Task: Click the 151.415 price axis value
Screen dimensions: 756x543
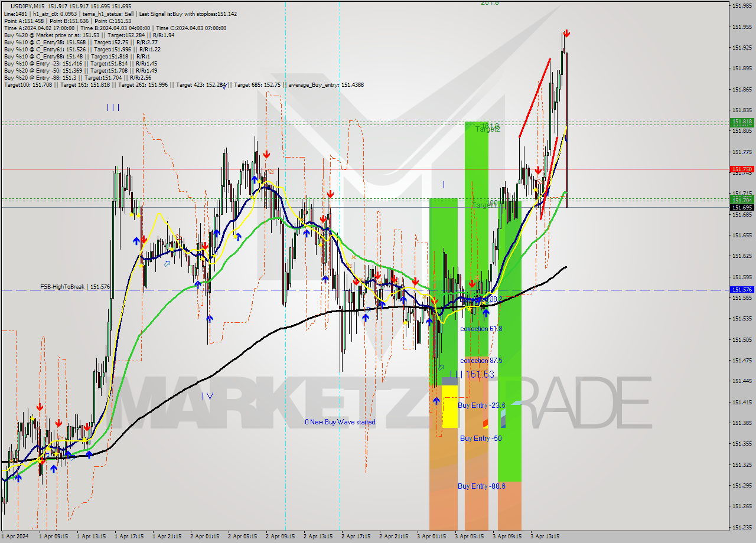Action: pyautogui.click(x=741, y=403)
